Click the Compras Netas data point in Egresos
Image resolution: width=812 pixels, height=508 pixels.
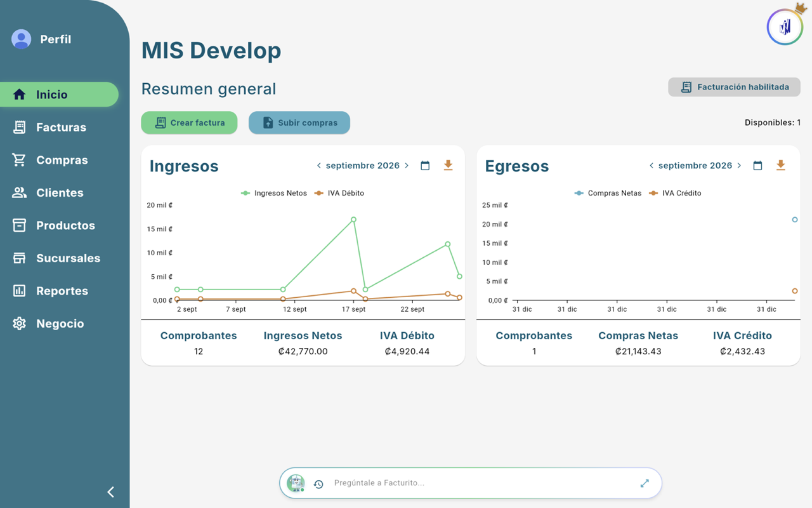[795, 220]
